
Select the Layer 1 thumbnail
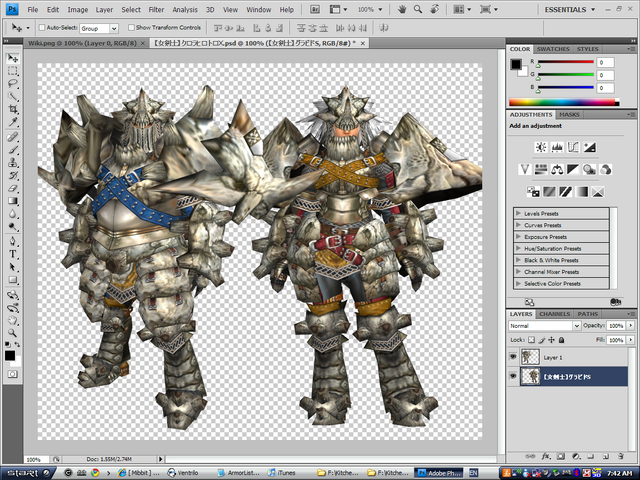pos(530,357)
